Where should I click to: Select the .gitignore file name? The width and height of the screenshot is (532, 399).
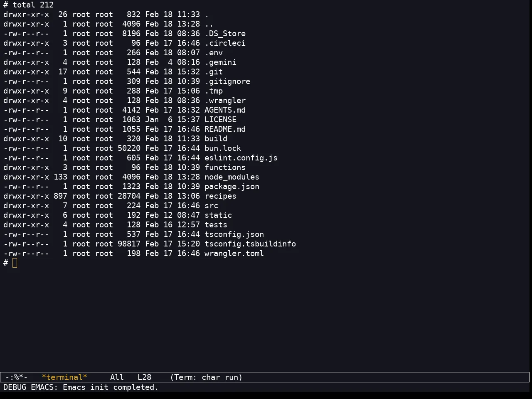pyautogui.click(x=227, y=81)
